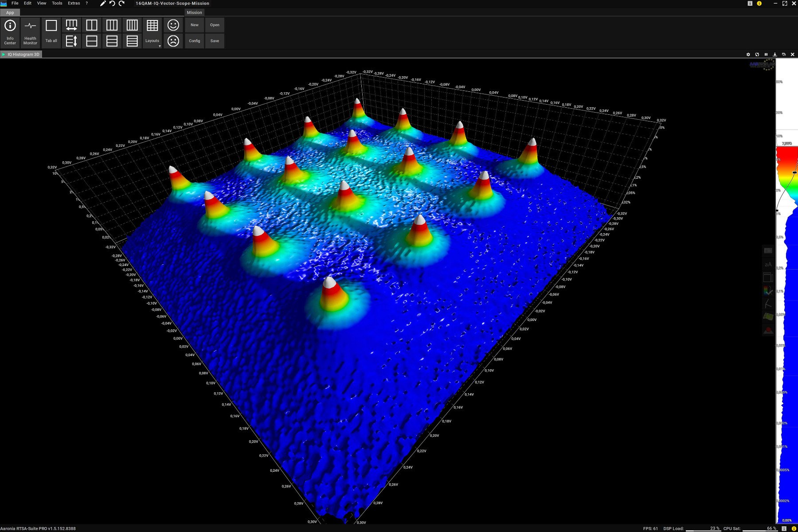Select the IQ Histogram 3D tab
798x532 pixels.
tap(21, 54)
